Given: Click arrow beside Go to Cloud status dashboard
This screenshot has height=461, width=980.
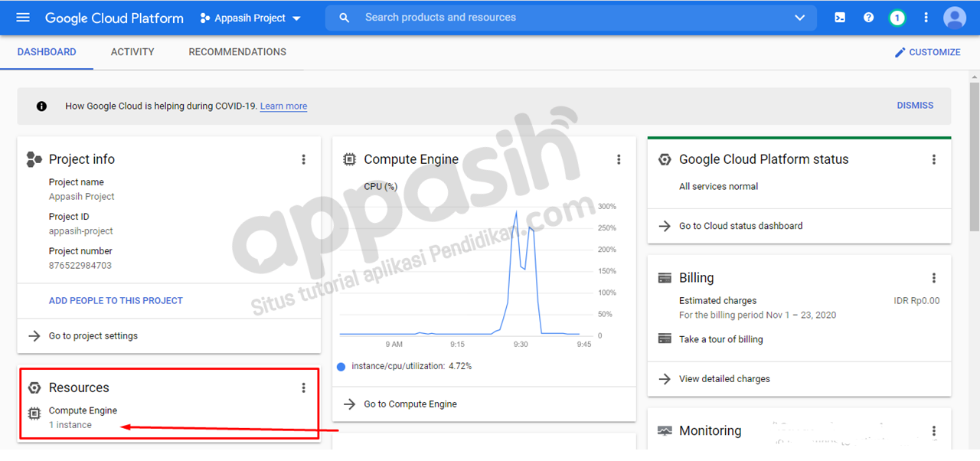Looking at the screenshot, I should coord(665,226).
